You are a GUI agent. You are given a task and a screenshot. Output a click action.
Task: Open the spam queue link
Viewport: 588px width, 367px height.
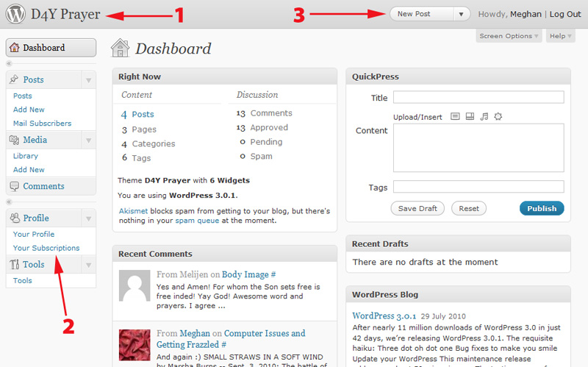pos(197,221)
